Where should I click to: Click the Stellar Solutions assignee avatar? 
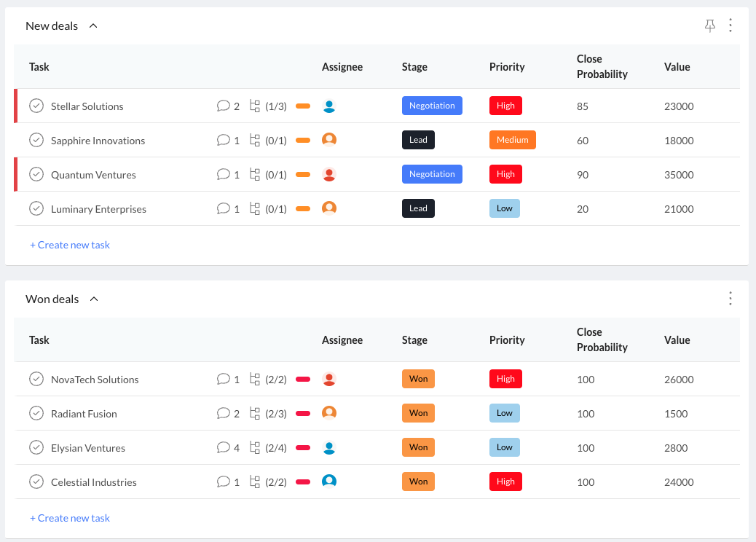pyautogui.click(x=329, y=106)
